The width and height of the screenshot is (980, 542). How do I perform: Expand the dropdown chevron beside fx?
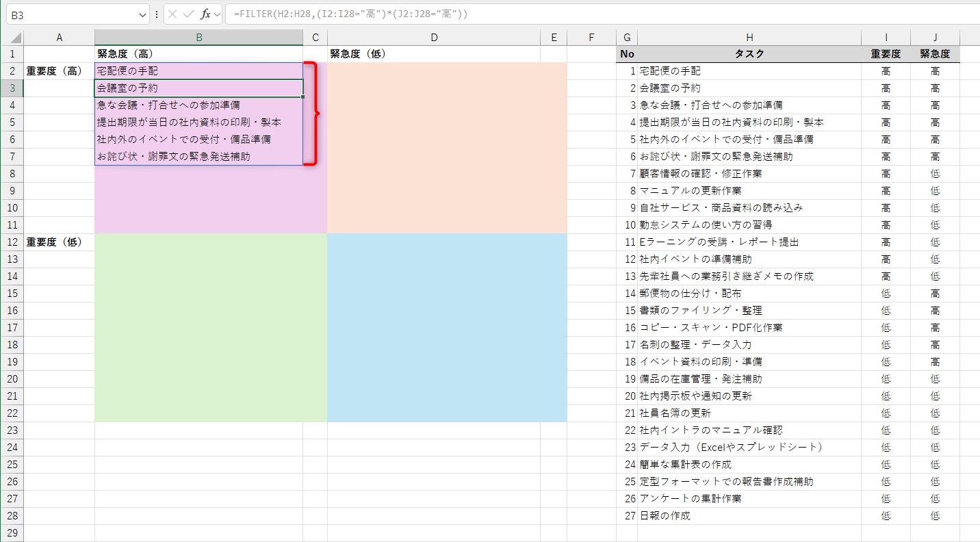(x=218, y=14)
